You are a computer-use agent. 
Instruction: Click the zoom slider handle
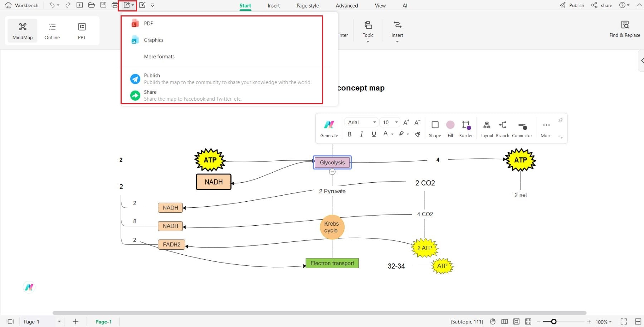tap(553, 322)
